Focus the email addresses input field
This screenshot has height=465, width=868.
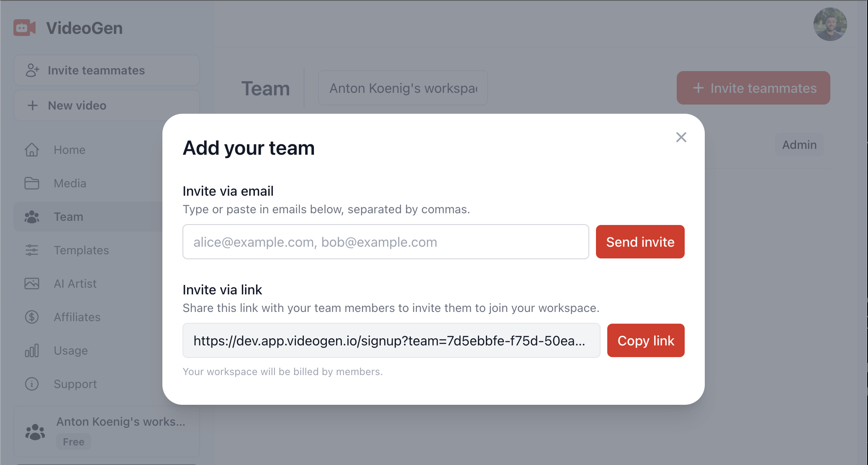point(385,242)
